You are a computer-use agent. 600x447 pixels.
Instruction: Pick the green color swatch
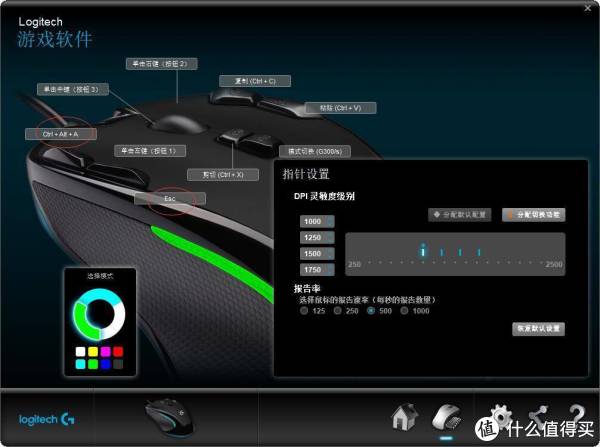click(93, 364)
